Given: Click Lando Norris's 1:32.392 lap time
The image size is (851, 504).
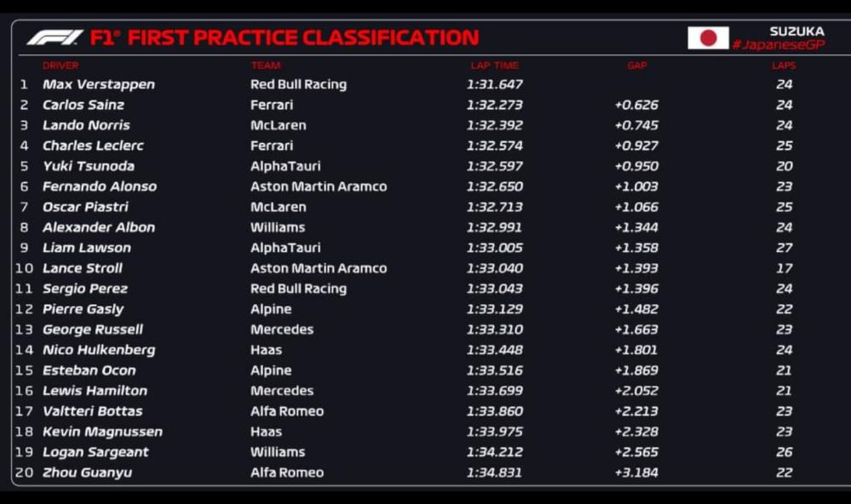Looking at the screenshot, I should tap(494, 125).
